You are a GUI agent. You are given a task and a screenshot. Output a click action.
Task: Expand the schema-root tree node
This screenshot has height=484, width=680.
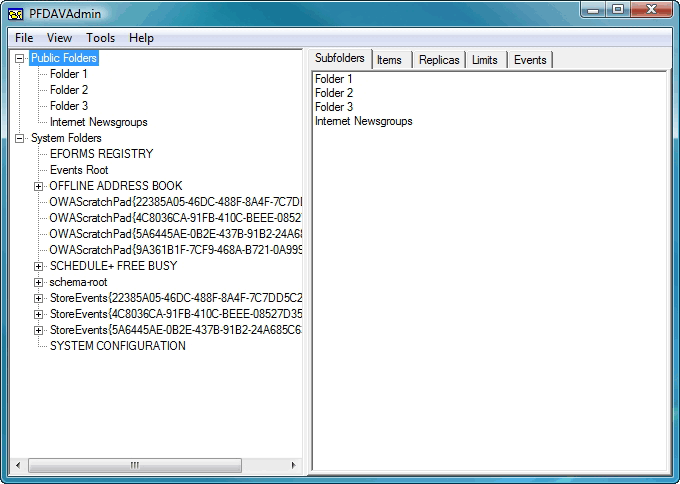[38, 282]
